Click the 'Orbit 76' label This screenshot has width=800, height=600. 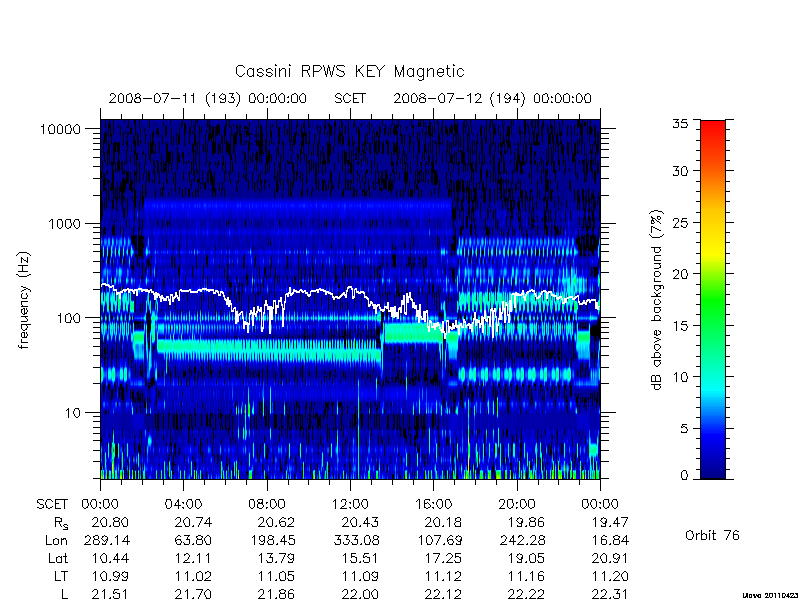pos(712,536)
